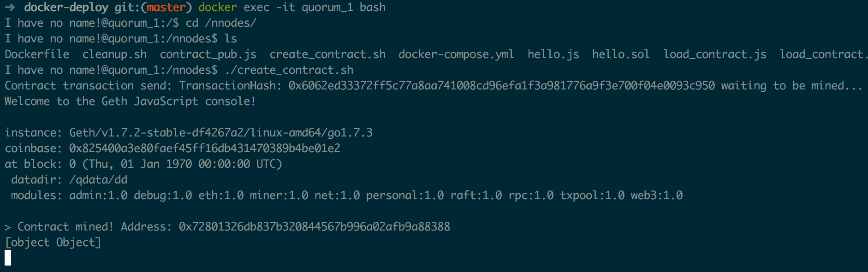Click the ./create_contract.sh command text
The height and width of the screenshot is (272, 868).
(x=289, y=70)
